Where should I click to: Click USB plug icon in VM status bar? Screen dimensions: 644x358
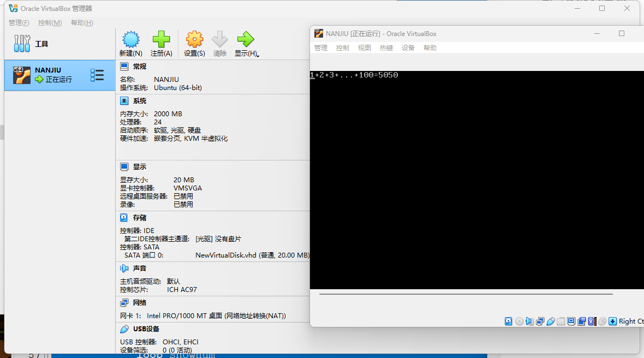click(550, 321)
